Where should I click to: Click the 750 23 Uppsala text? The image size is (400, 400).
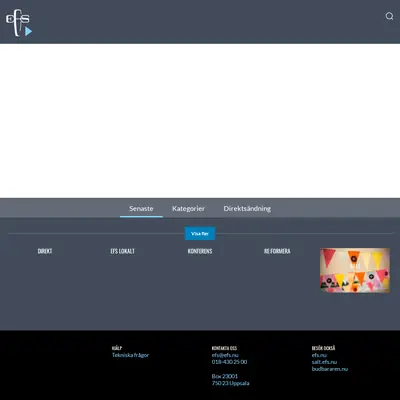(230, 383)
